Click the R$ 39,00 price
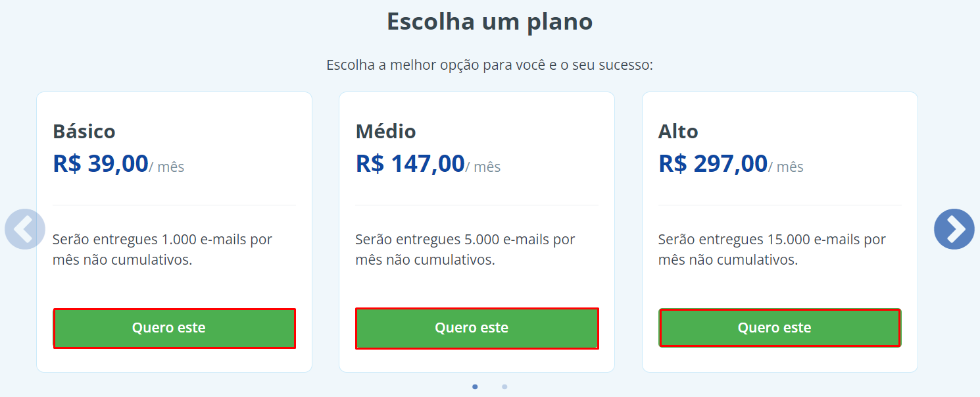This screenshot has width=980, height=397. (101, 163)
